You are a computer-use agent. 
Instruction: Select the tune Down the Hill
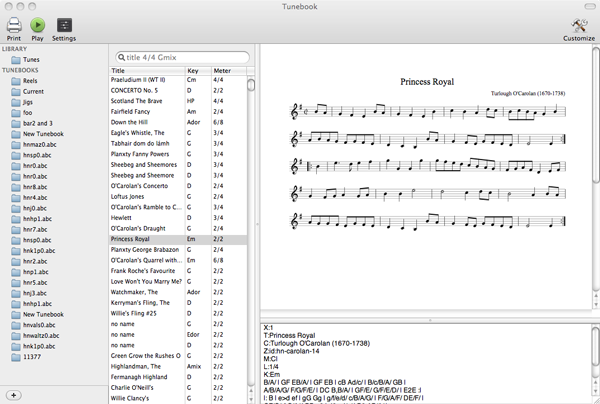click(178, 122)
